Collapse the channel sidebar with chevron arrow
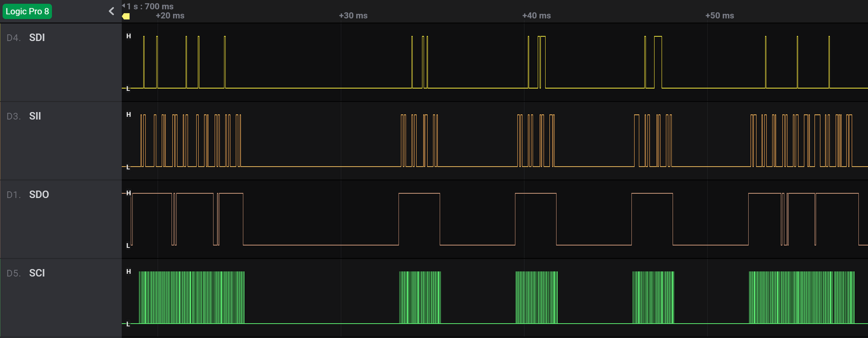The image size is (868, 338). (112, 11)
